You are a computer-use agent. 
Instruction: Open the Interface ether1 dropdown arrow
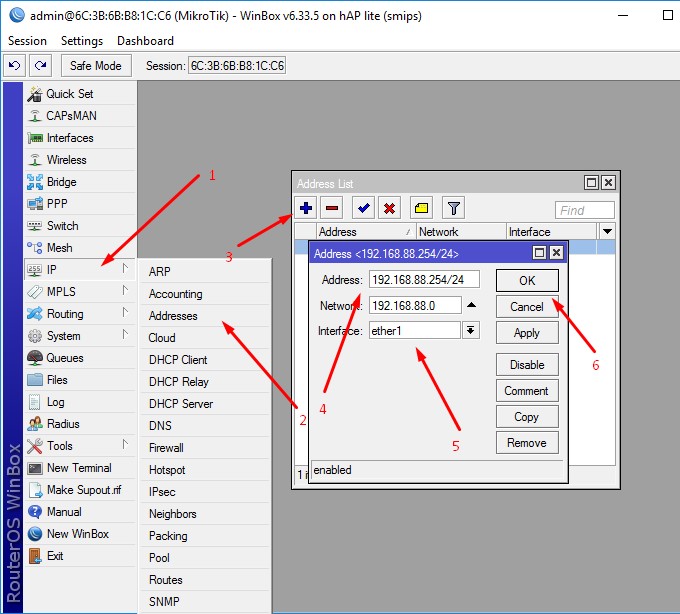(471, 331)
